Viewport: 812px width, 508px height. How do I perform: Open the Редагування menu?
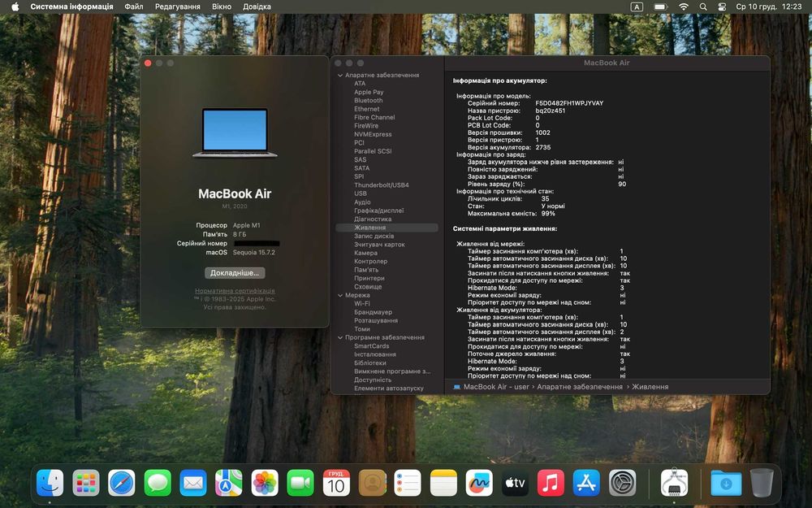[178, 7]
